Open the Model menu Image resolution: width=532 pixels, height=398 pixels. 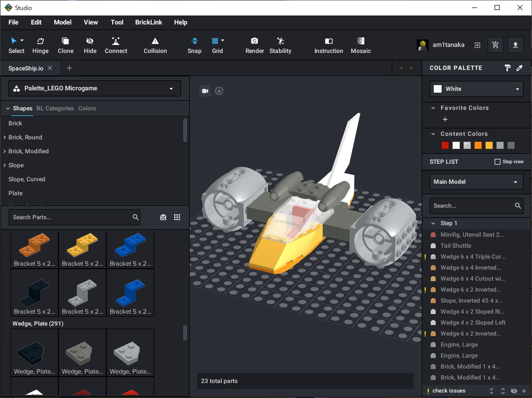(x=62, y=22)
